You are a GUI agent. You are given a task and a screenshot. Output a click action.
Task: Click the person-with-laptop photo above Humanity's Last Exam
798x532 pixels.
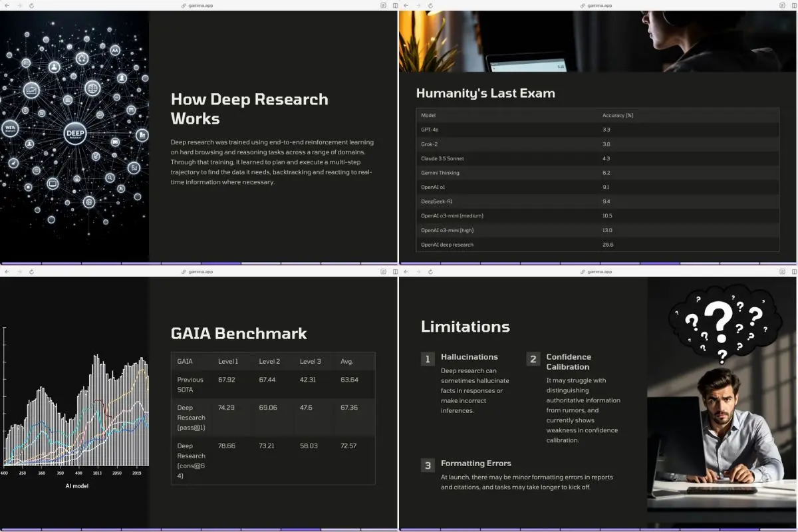pyautogui.click(x=597, y=41)
